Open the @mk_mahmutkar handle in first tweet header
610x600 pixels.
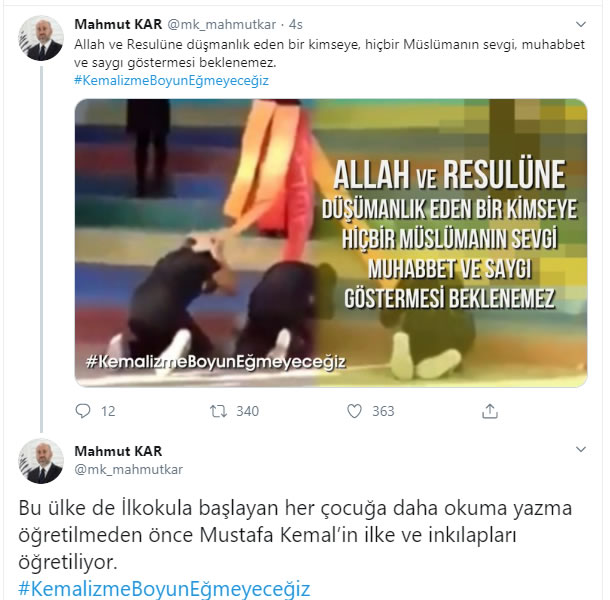[x=222, y=25]
